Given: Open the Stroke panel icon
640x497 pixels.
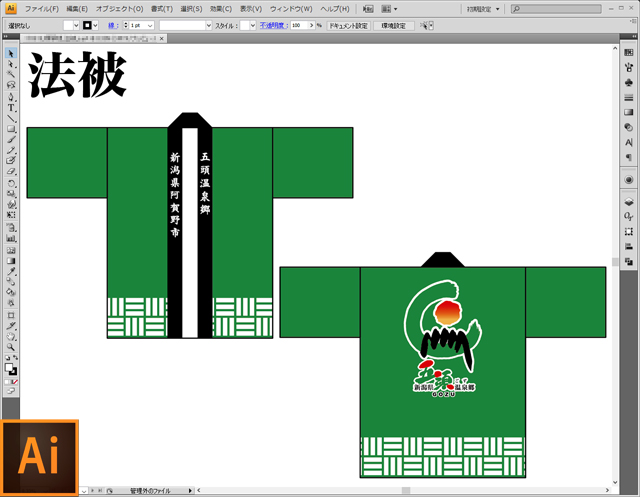Looking at the screenshot, I should point(629,98).
